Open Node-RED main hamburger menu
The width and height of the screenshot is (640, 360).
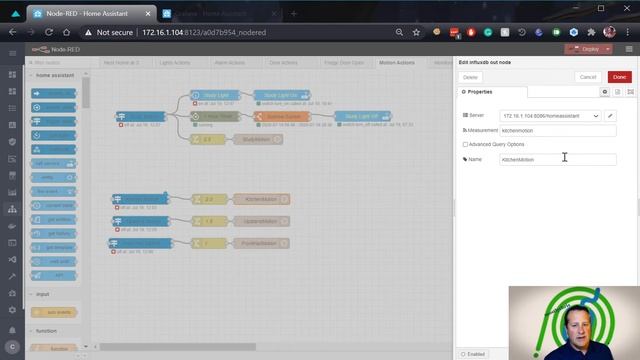(629, 49)
